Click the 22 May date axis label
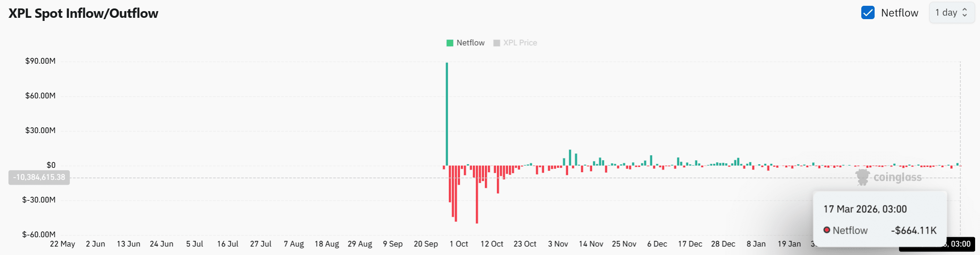 pos(62,244)
